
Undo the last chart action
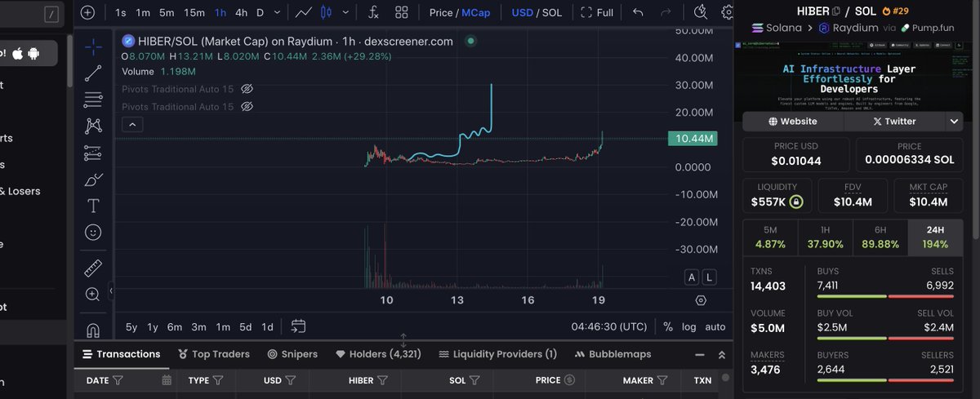[638, 12]
